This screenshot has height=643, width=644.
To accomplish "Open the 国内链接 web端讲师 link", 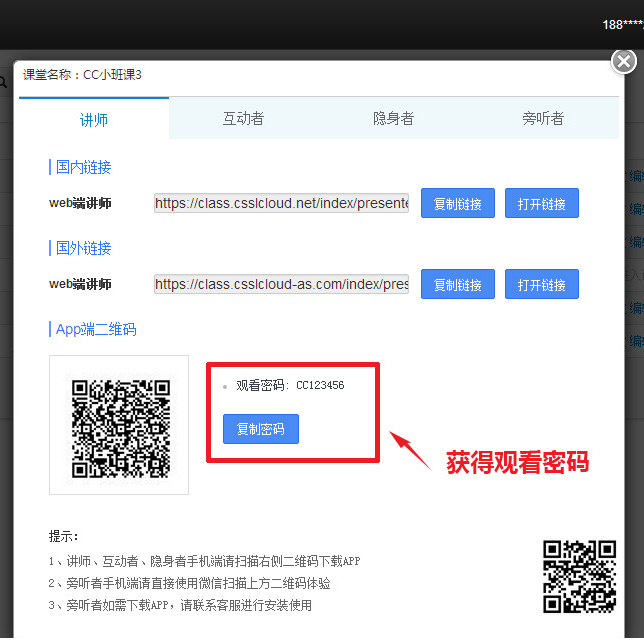I will pyautogui.click(x=541, y=204).
